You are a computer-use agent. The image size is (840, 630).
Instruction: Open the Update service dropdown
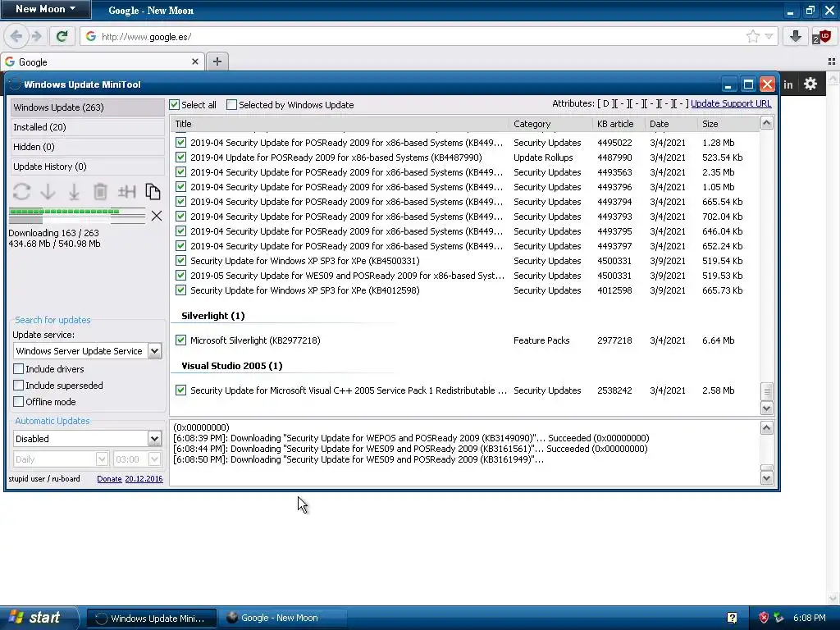click(x=154, y=351)
